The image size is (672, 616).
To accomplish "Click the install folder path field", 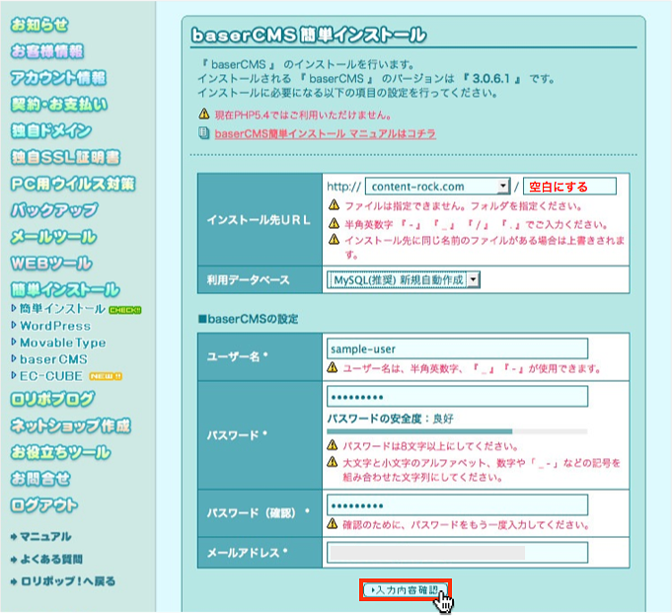I will tap(569, 187).
